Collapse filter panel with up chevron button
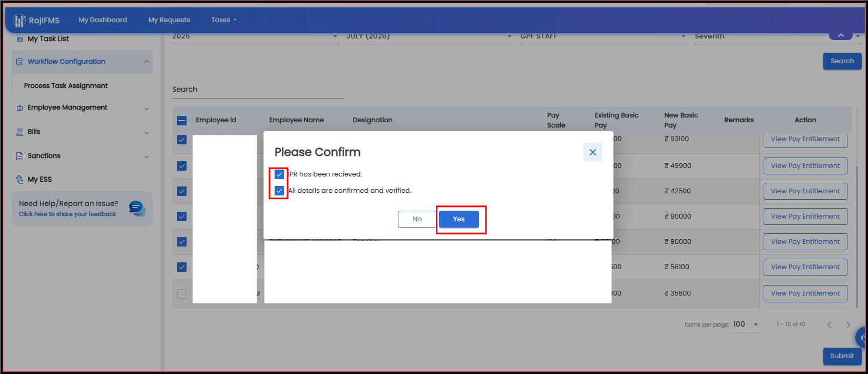This screenshot has width=868, height=374. (x=841, y=35)
